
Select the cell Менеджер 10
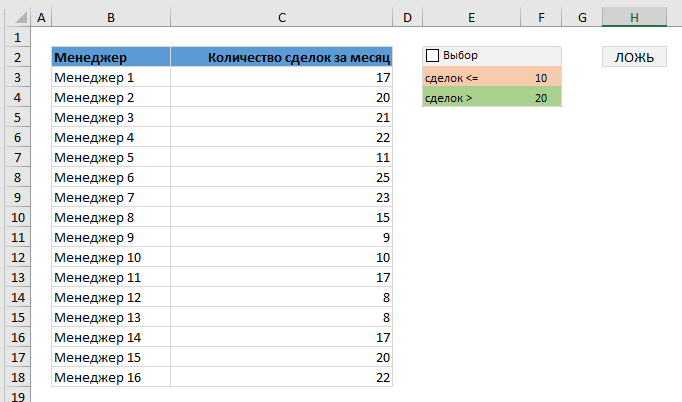(x=111, y=257)
